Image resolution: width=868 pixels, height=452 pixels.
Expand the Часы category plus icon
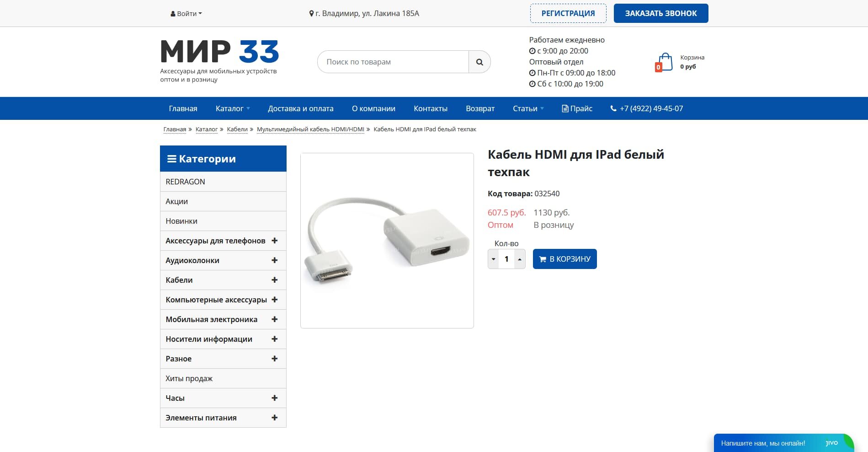274,398
